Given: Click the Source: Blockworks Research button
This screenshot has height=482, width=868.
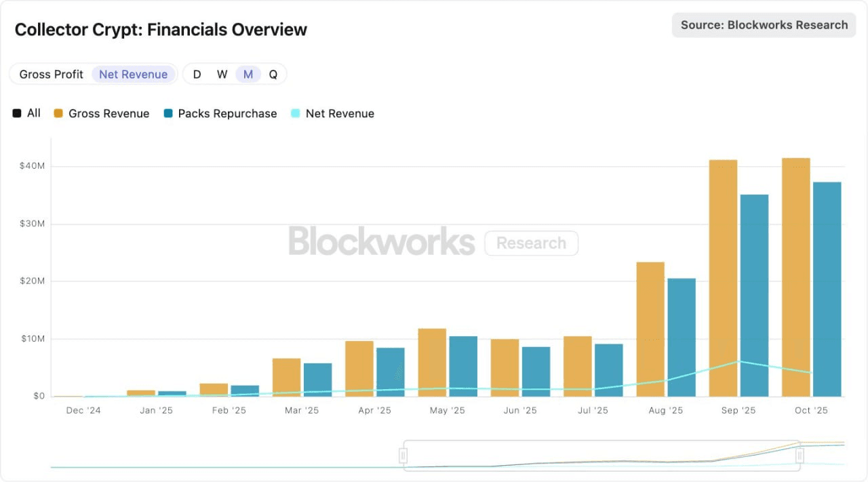Looking at the screenshot, I should [764, 24].
